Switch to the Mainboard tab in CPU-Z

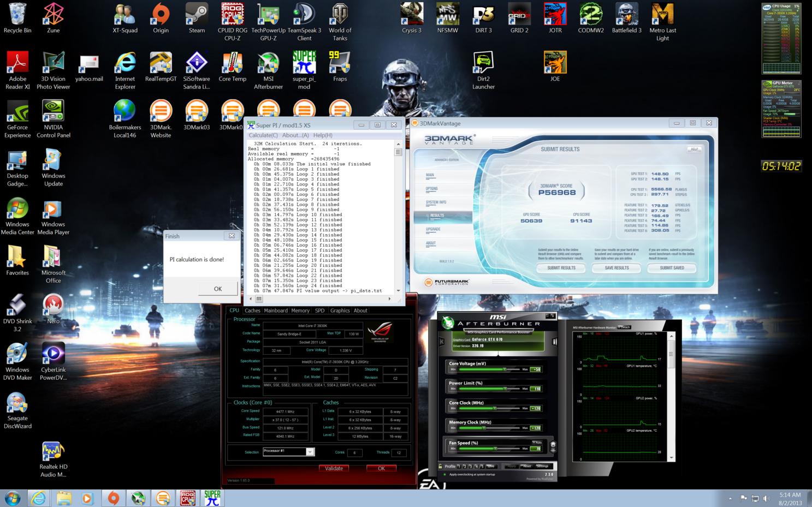click(x=276, y=311)
